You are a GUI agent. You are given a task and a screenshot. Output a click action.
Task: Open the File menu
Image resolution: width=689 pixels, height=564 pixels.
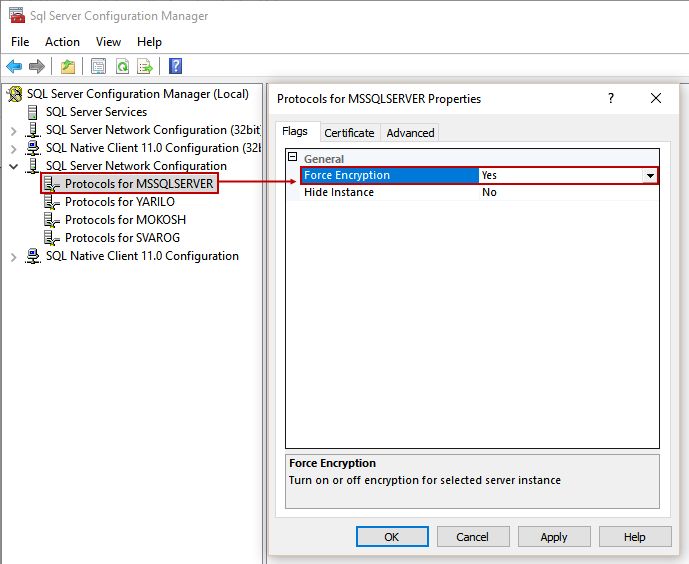point(20,42)
